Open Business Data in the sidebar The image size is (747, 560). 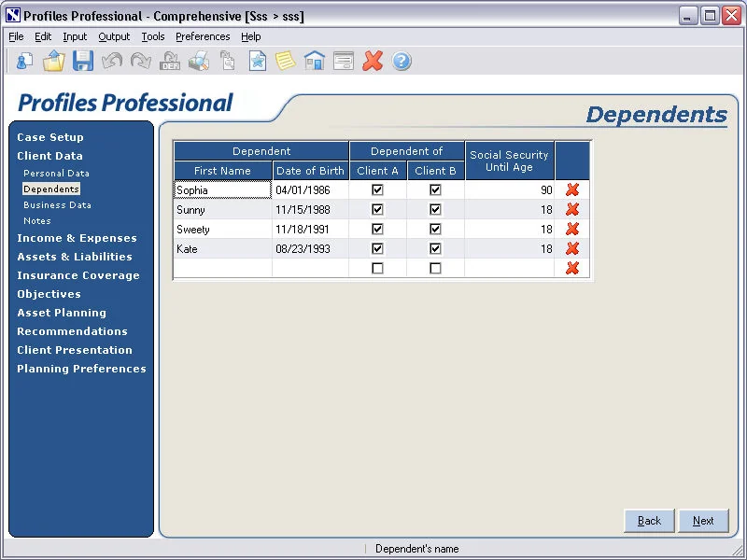coord(57,204)
